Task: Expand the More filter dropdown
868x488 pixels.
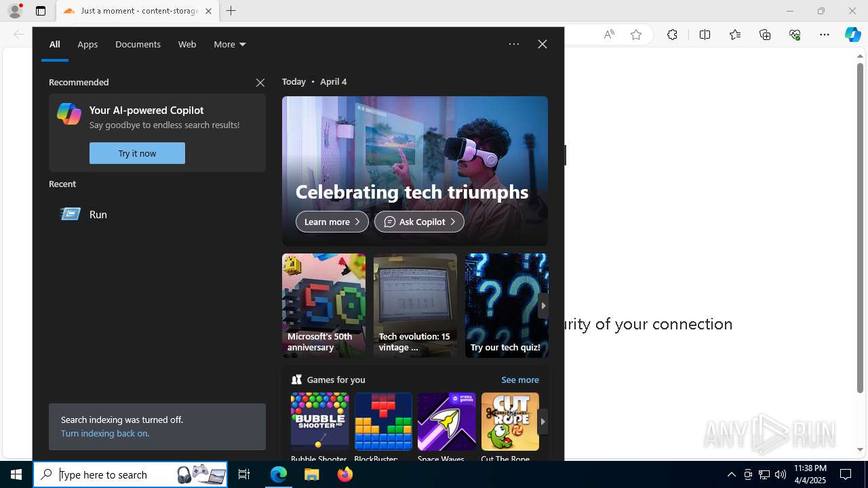Action: tap(230, 44)
